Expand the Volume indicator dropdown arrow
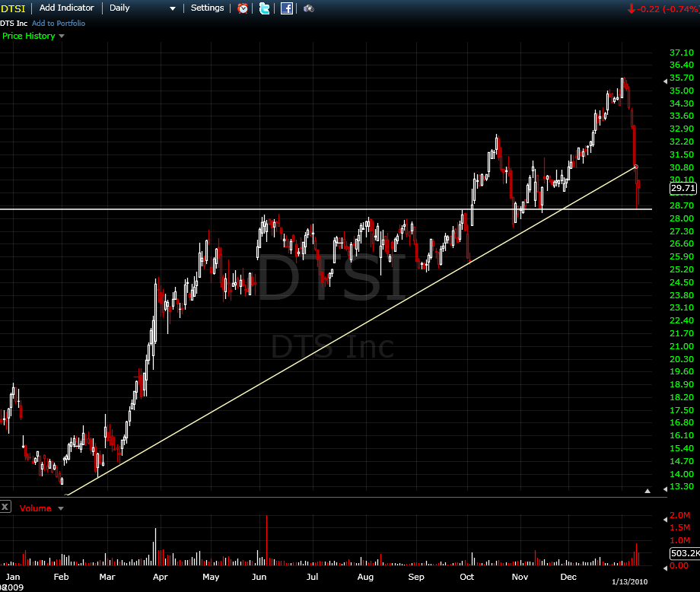This screenshot has width=700, height=592. [61, 508]
